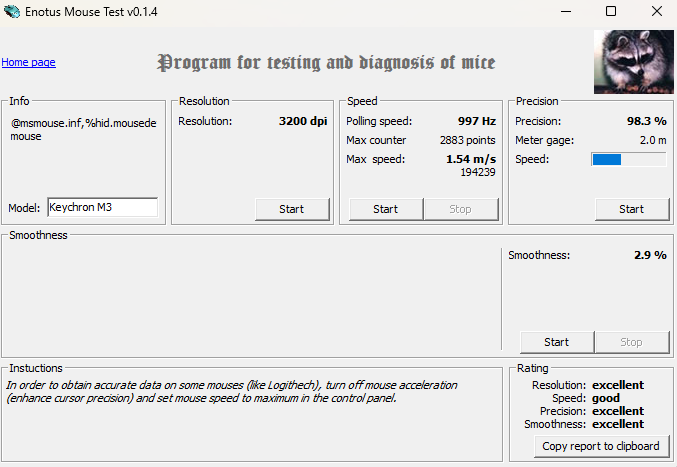677x467 pixels.
Task: Click the 2.9 % smoothness value
Action: point(650,255)
